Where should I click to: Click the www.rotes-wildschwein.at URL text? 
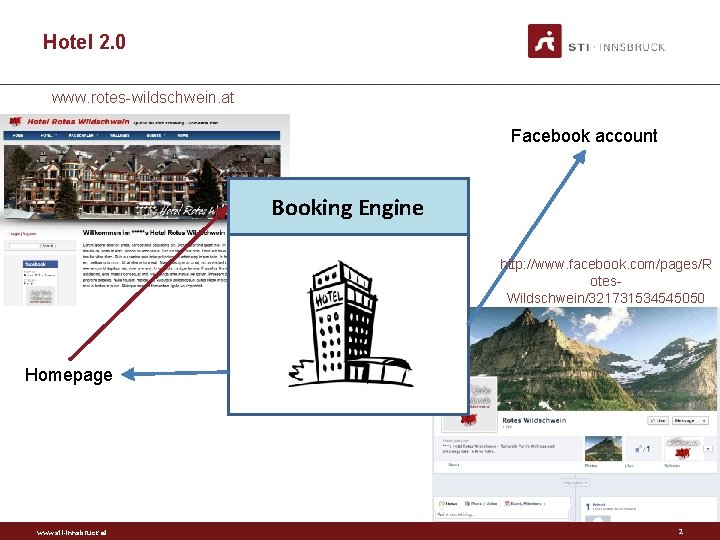click(143, 97)
